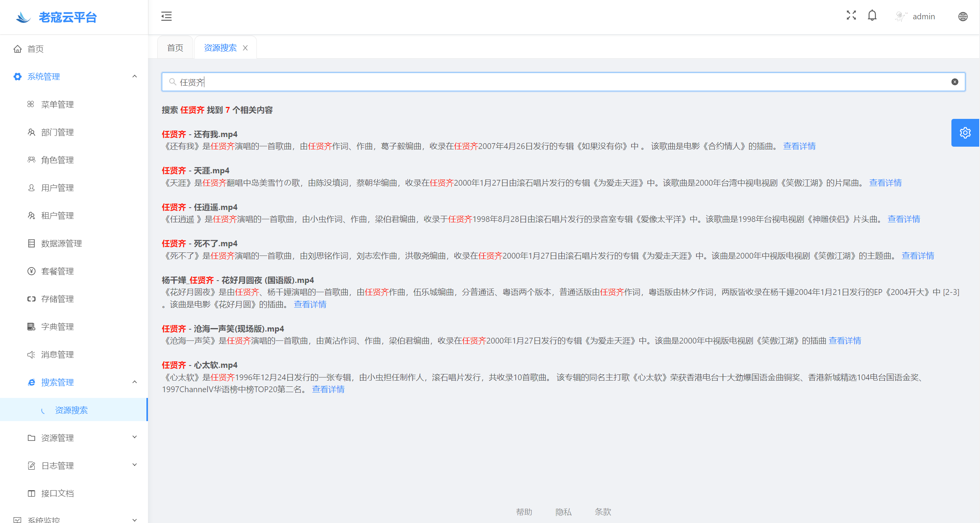This screenshot has height=523, width=980.
Task: Click the sidebar collapse hamburger icon
Action: tap(166, 16)
